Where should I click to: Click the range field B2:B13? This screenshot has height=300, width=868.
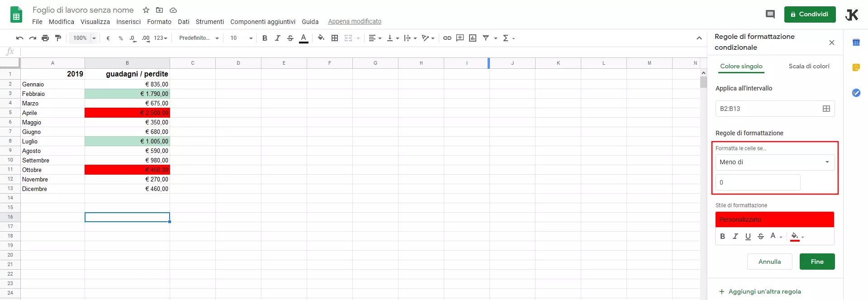pyautogui.click(x=775, y=109)
